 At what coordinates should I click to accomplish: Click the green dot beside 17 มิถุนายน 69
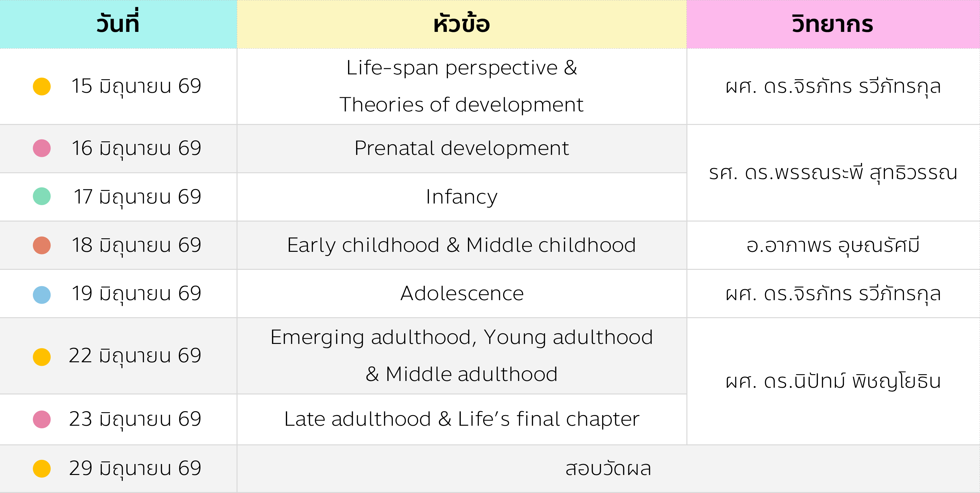[x=42, y=196]
